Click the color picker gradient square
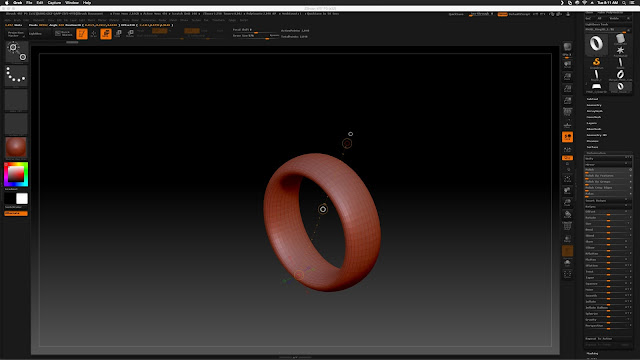640x360 pixels. click(x=16, y=174)
